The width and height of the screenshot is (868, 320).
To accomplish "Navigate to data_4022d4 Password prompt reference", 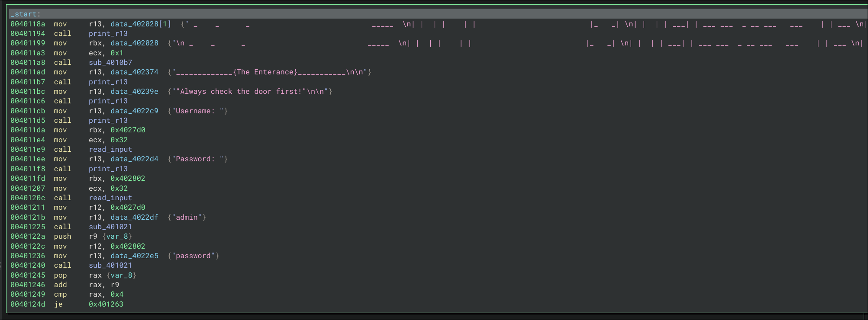I will coord(134,159).
